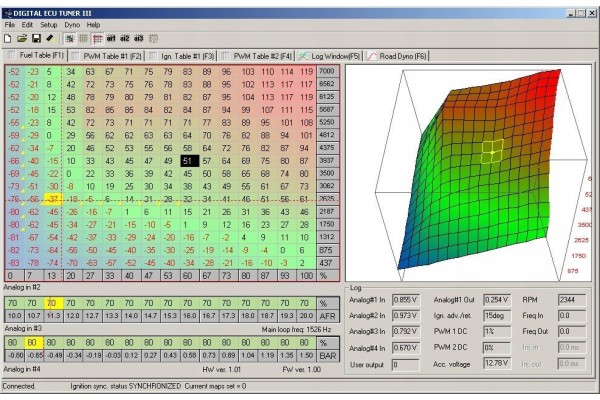The image size is (600, 400).
Task: Select the table view icon after the separator
Action: [x=69, y=38]
